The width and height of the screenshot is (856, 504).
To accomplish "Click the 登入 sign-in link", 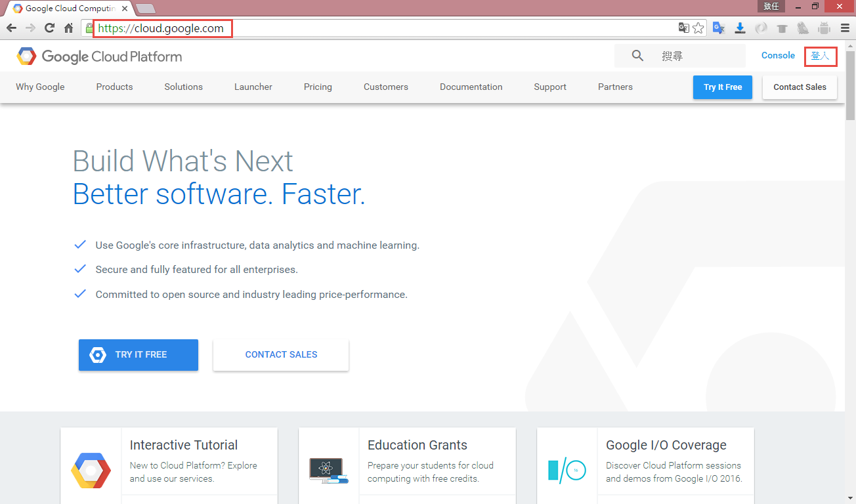I will (x=821, y=56).
